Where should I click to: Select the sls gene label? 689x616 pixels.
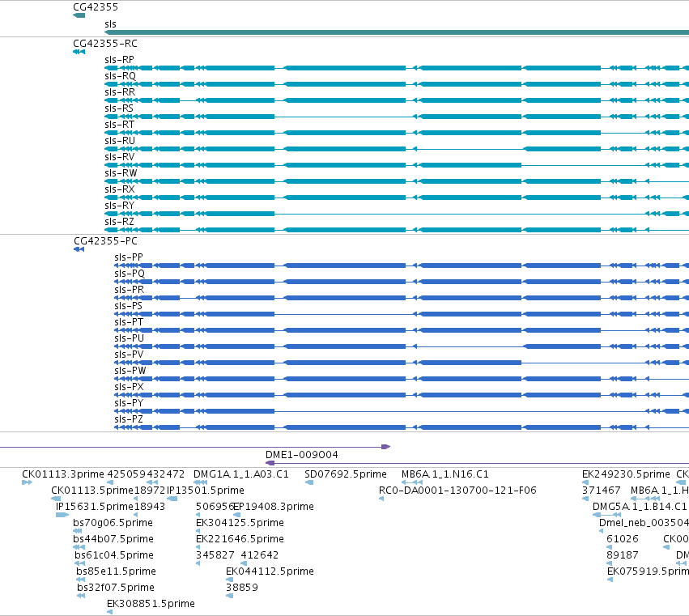[x=110, y=24]
